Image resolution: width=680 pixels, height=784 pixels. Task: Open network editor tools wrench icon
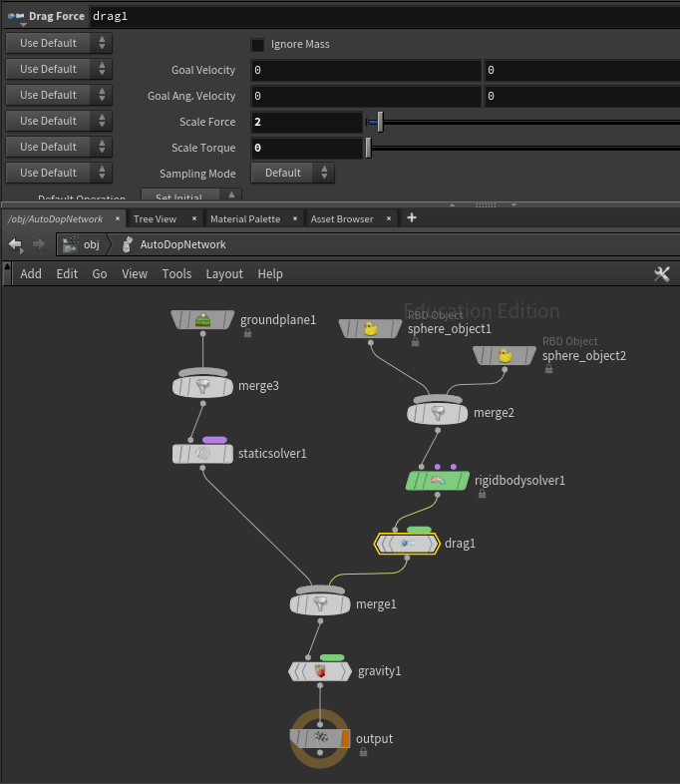point(661,274)
